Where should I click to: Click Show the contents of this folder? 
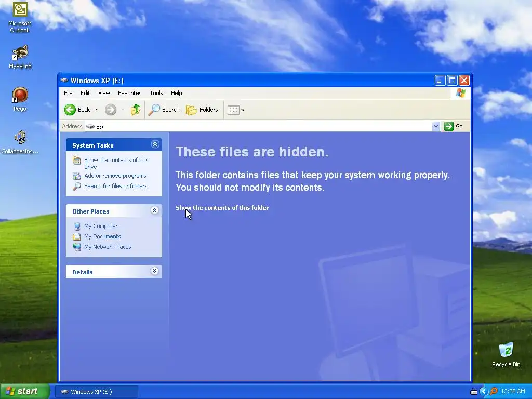(x=222, y=208)
